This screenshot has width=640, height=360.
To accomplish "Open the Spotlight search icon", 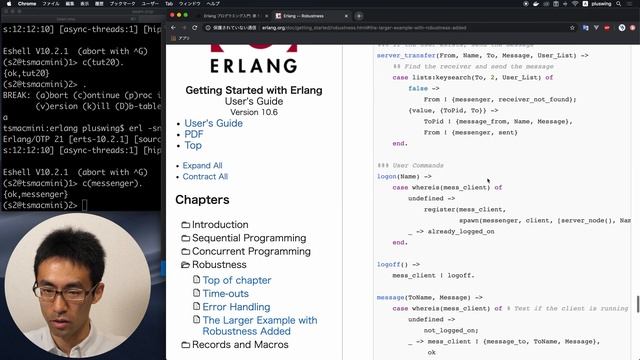I will click(x=619, y=4).
